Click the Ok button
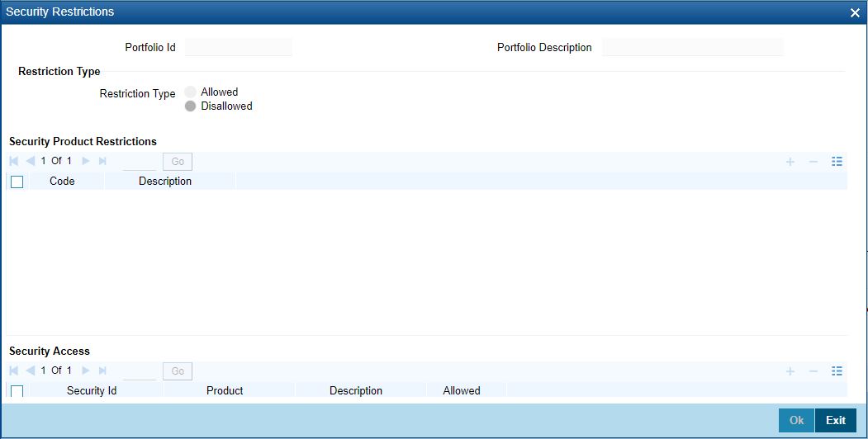The image size is (868, 439). tap(797, 420)
